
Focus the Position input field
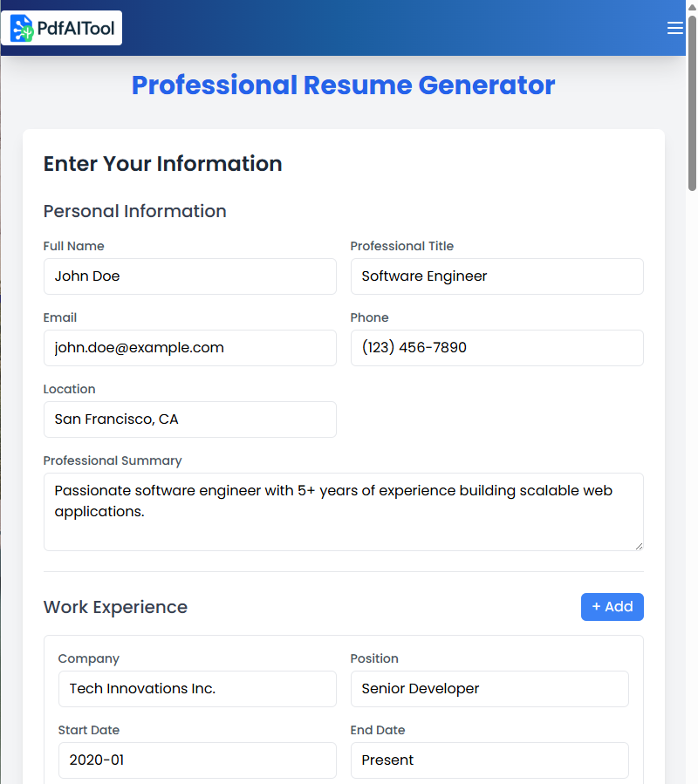pyautogui.click(x=489, y=689)
